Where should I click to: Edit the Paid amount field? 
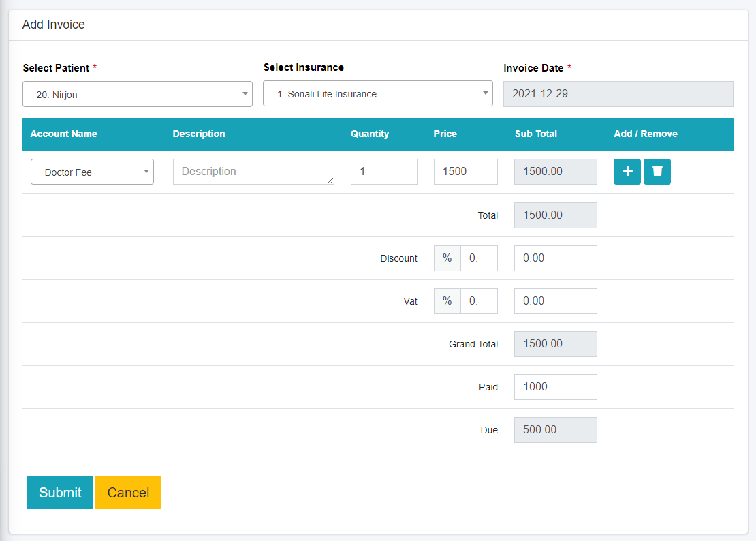[x=555, y=387]
